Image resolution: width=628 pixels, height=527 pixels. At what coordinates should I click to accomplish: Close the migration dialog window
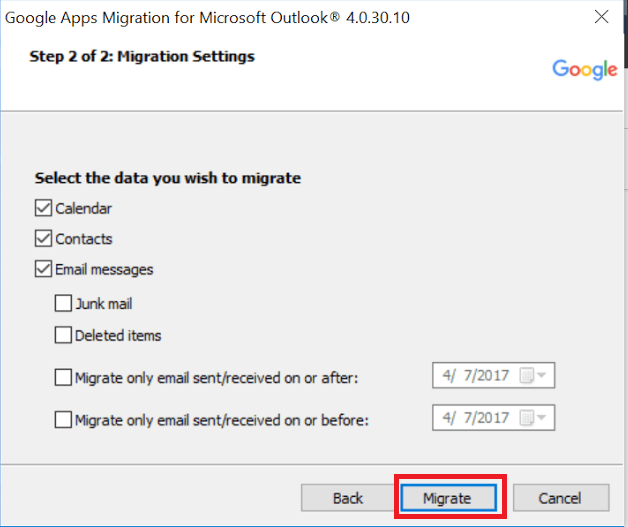coord(601,18)
